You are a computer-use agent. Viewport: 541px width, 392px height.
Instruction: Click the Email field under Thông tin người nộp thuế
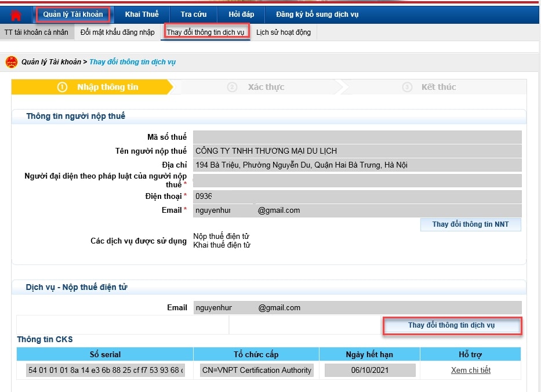click(357, 210)
